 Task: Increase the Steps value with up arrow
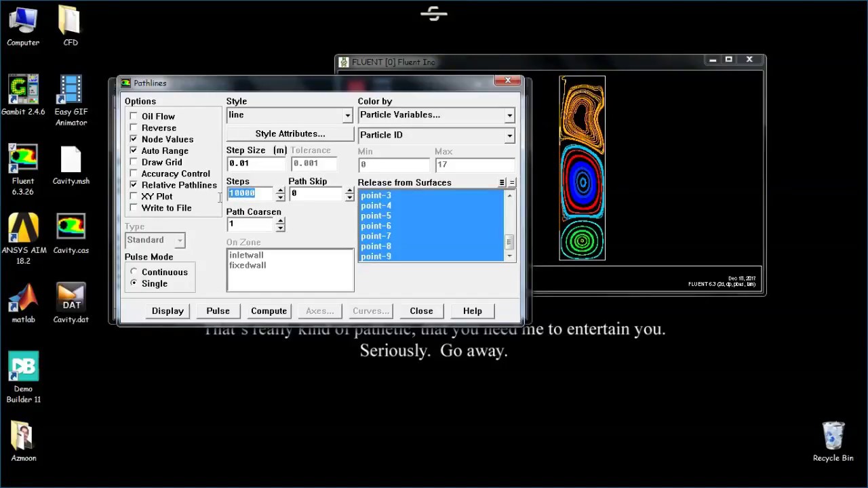280,190
